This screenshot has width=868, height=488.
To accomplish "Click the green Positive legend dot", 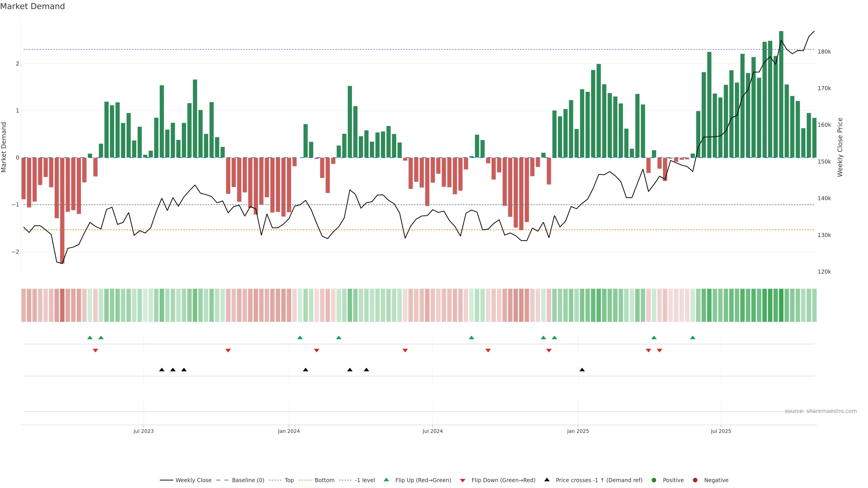I will point(654,480).
